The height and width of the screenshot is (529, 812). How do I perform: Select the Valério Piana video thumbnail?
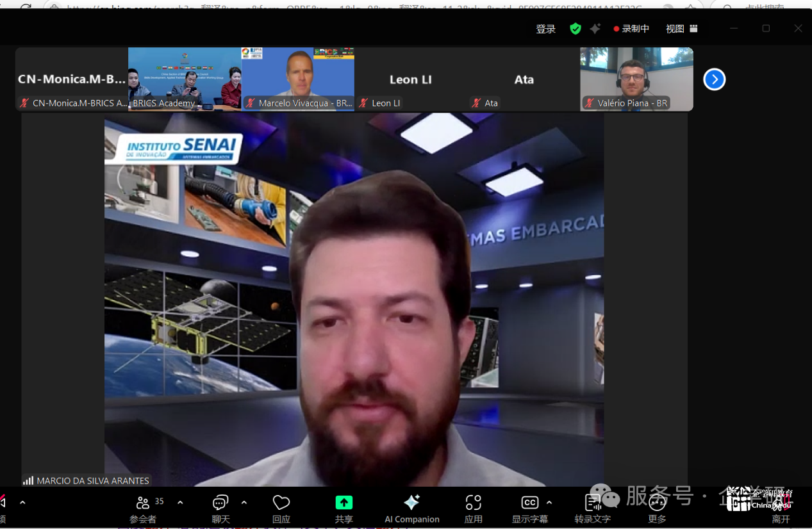coord(636,79)
